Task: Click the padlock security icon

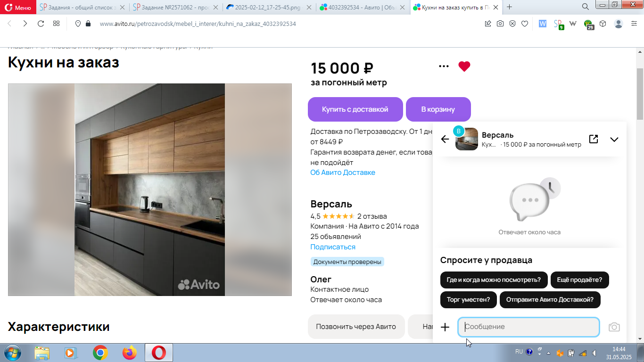Action: tap(88, 24)
